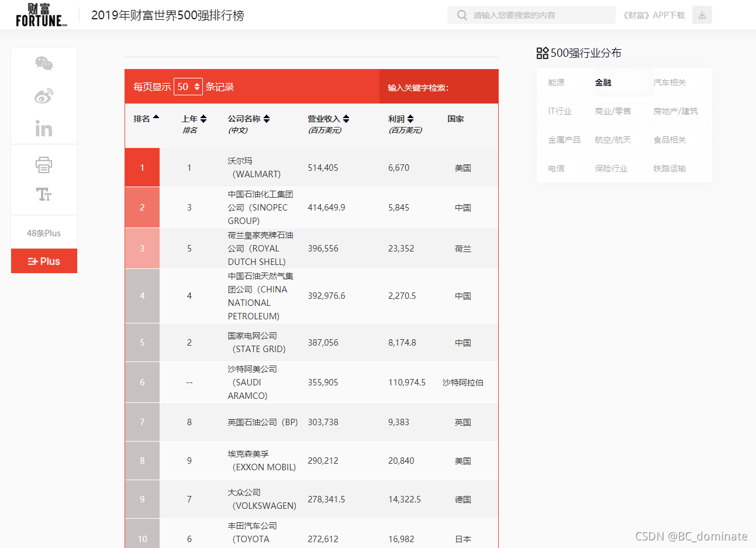
Task: Open the 48条Plus link
Action: click(44, 233)
